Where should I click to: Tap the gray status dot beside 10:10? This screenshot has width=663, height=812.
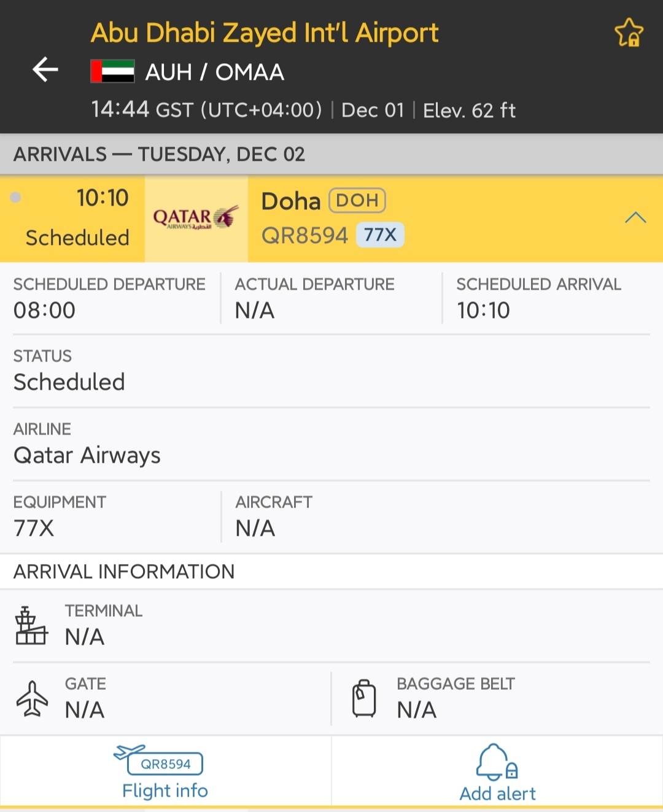16,197
